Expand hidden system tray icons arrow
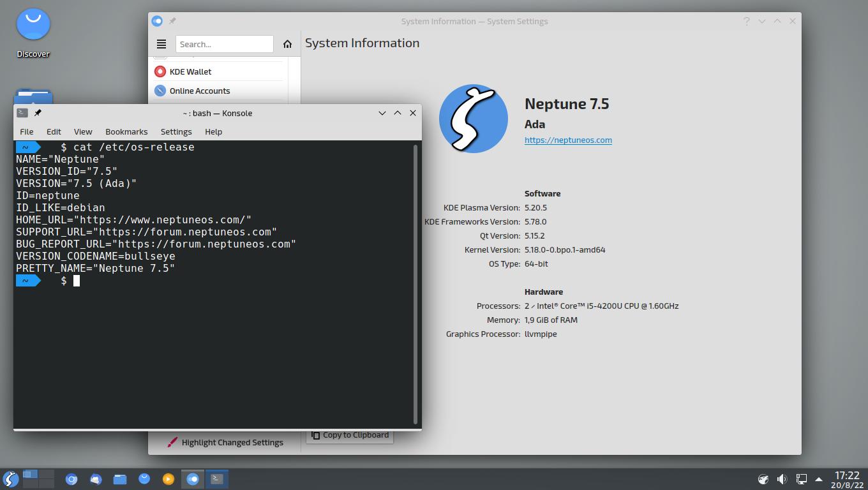The image size is (868, 490). point(819,479)
